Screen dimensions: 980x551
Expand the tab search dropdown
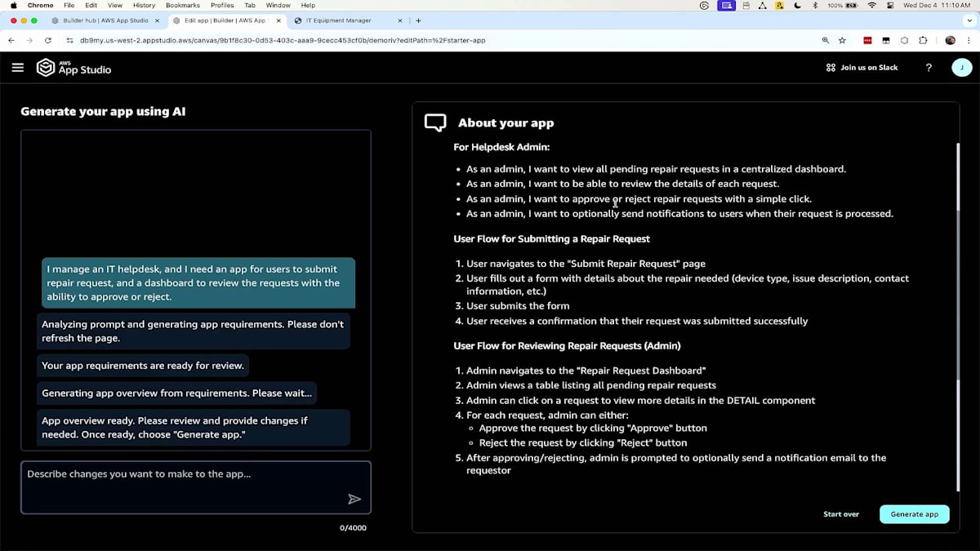pos(969,20)
